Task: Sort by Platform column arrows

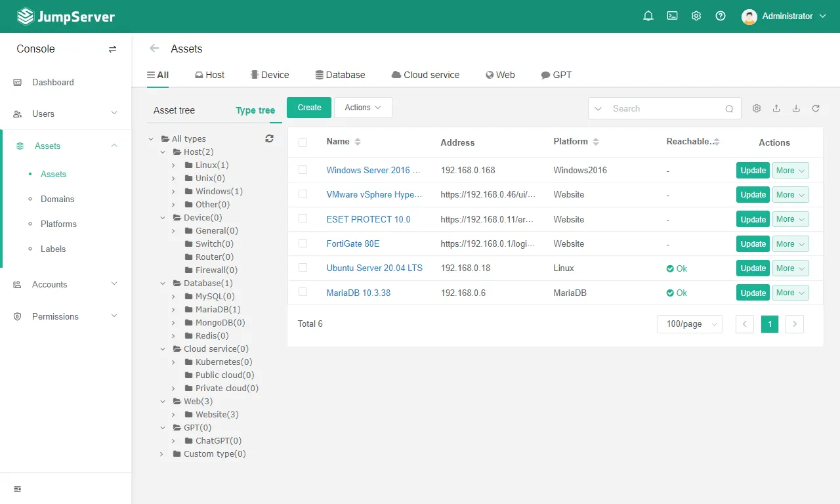Action: point(596,142)
